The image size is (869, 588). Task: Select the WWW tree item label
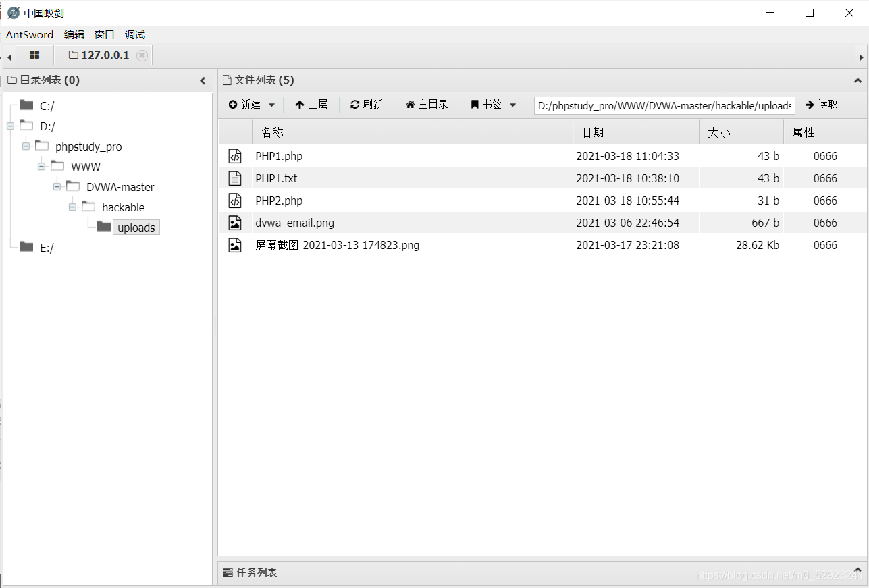coord(86,167)
